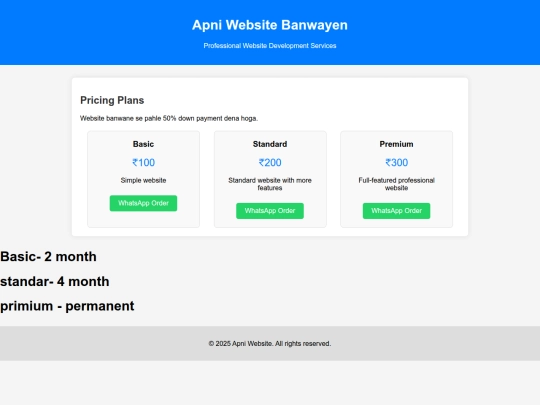Click the 2025 copyright footer text

[x=270, y=344]
